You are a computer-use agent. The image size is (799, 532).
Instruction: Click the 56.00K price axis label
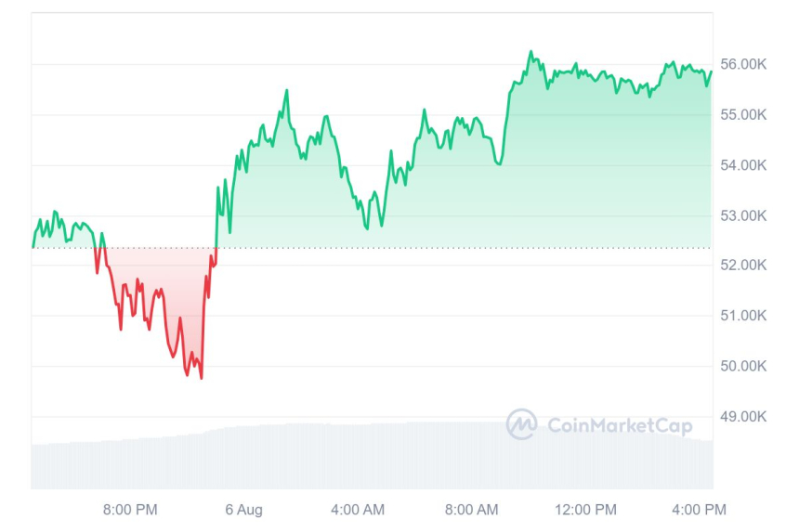tap(743, 64)
